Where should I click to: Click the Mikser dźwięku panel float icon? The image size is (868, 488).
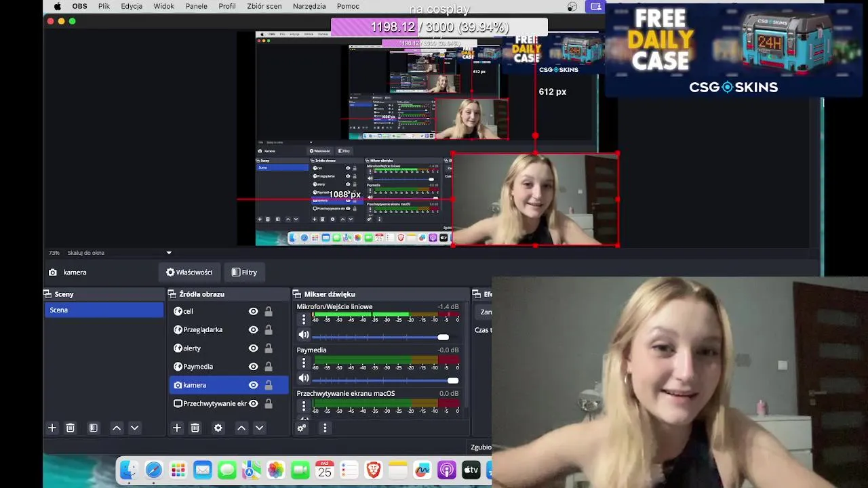pos(297,294)
